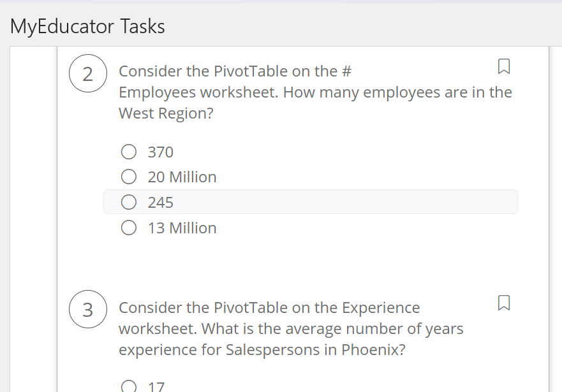Click the '370' answer label text

pyautogui.click(x=161, y=152)
